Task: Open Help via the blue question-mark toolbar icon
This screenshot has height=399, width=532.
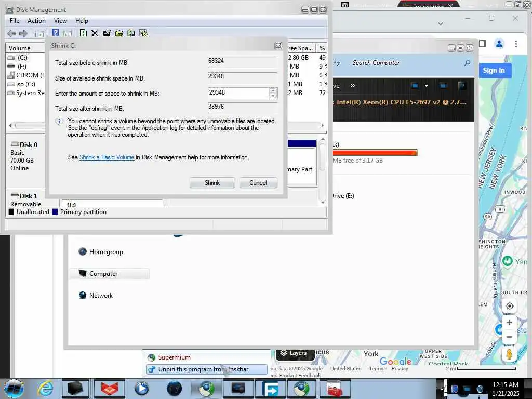Action: click(55, 33)
